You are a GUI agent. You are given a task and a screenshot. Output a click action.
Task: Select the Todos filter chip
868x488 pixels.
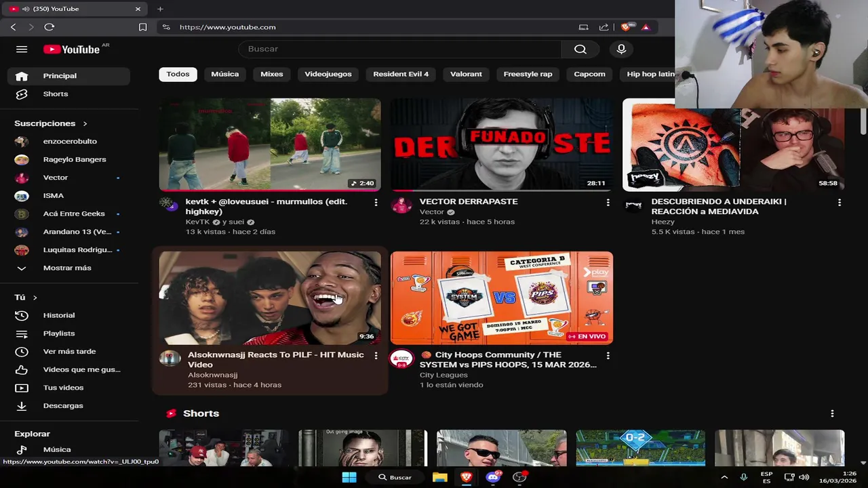(x=178, y=74)
